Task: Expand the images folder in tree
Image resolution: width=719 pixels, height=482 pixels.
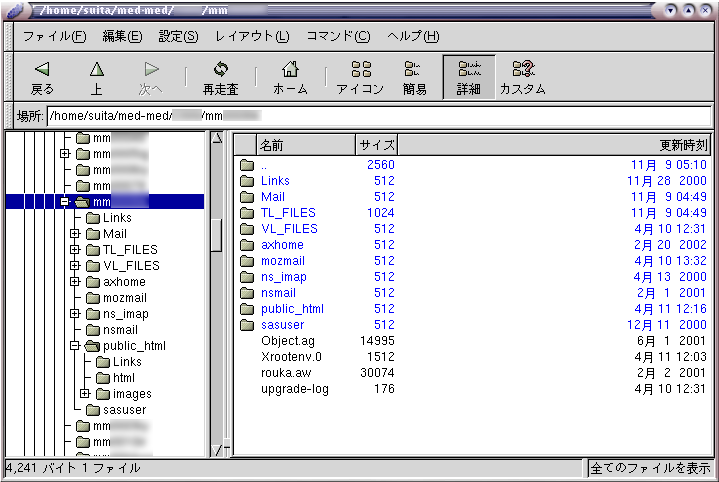Action: click(x=85, y=394)
